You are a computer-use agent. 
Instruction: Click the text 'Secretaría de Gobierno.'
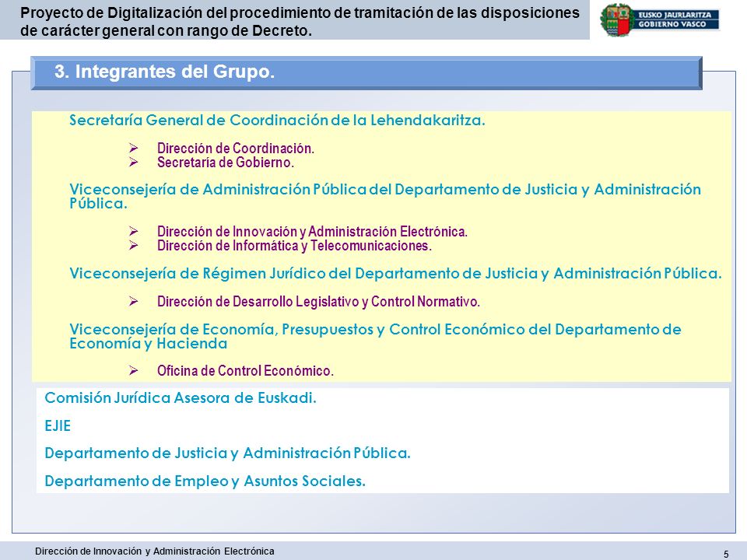226,163
